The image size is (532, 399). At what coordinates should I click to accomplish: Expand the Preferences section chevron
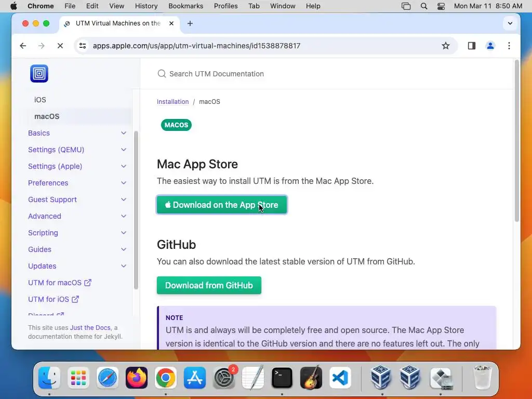tap(124, 183)
